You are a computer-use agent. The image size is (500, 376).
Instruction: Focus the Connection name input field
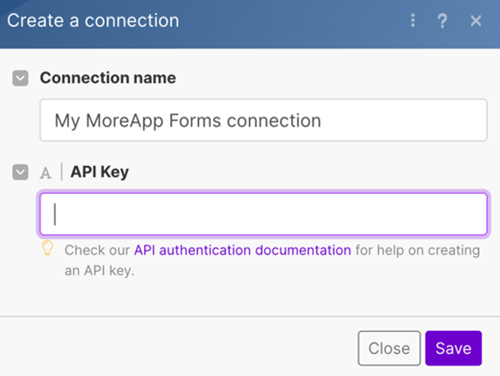coord(263,120)
